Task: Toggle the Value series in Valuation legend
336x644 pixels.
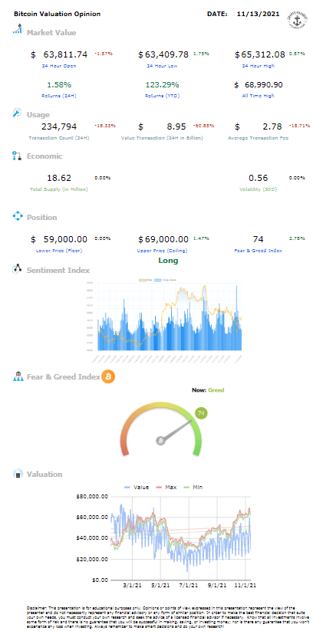Action: point(137,487)
